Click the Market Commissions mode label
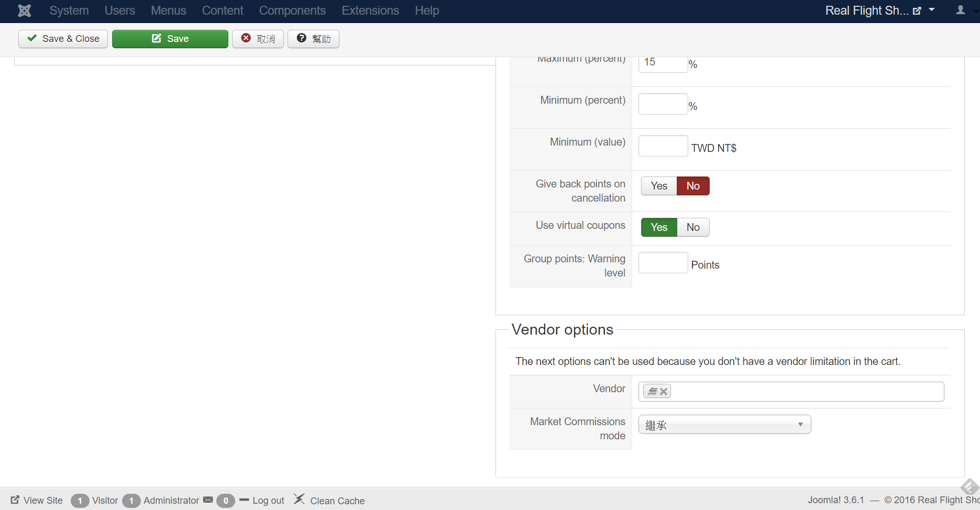The width and height of the screenshot is (980, 510). click(578, 428)
